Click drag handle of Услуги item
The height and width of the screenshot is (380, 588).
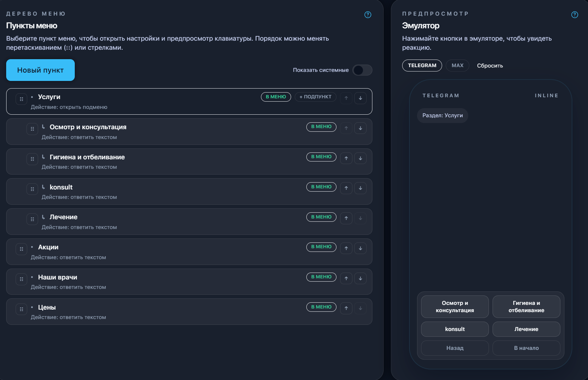pos(21,99)
